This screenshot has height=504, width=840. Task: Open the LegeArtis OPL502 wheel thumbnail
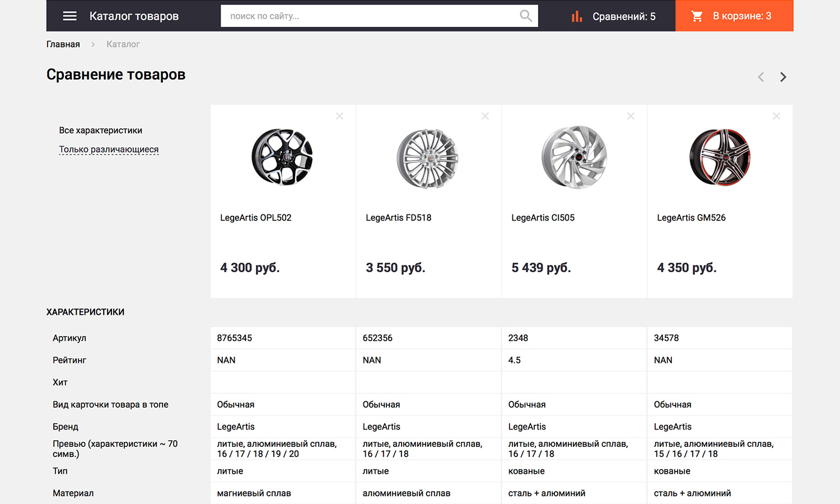pyautogui.click(x=282, y=157)
